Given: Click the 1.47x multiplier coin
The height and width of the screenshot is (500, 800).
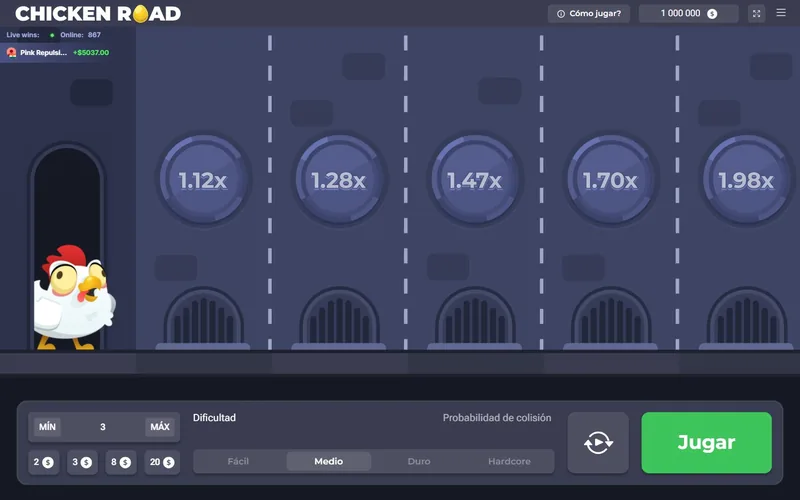Looking at the screenshot, I should [474, 180].
